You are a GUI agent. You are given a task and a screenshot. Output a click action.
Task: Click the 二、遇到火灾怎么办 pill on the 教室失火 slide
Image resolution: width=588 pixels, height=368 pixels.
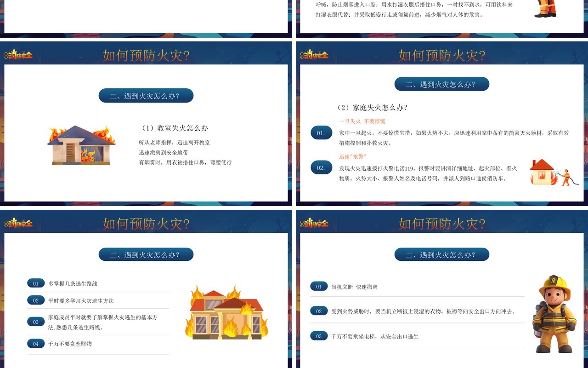pyautogui.click(x=146, y=96)
